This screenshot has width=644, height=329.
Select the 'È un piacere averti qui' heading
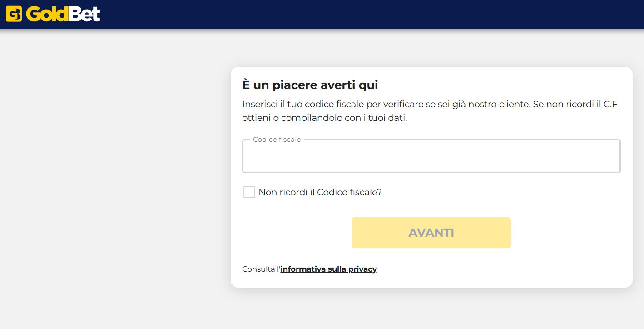310,85
